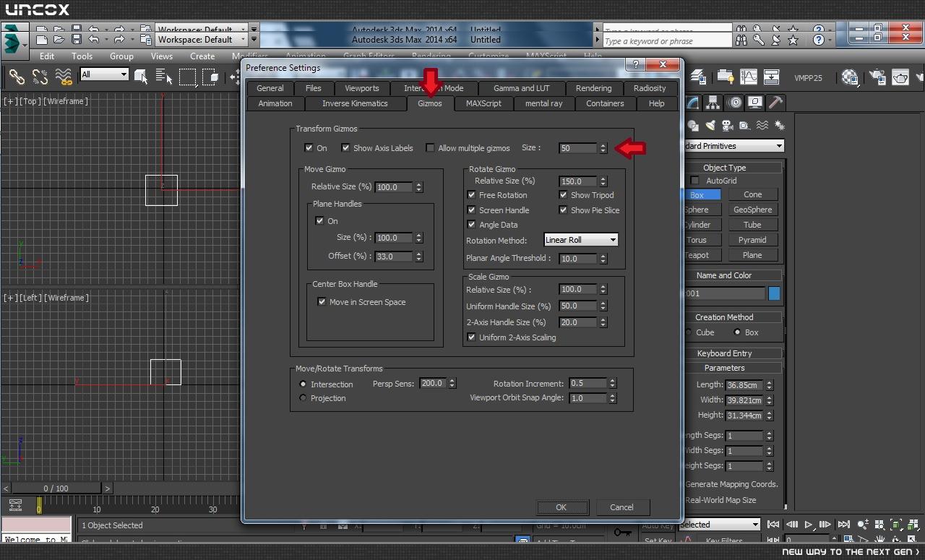Go to the start frame
The height and width of the screenshot is (560, 925).
coord(773,525)
